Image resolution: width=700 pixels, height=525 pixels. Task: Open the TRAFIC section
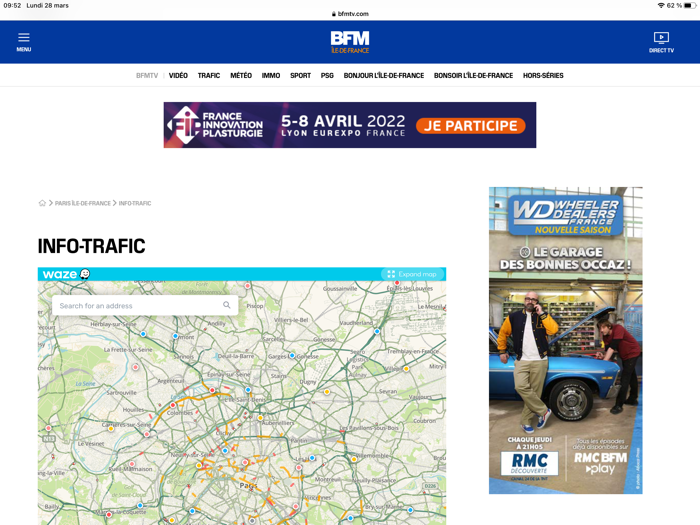(x=209, y=75)
